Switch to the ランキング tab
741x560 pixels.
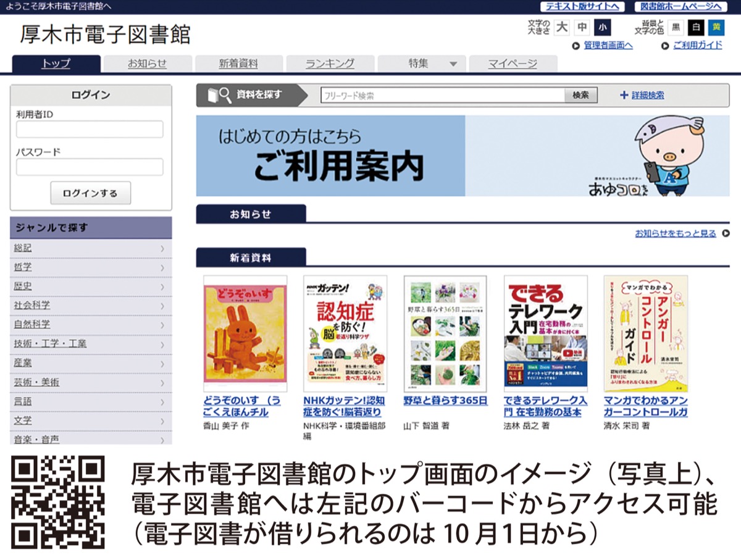pos(330,63)
